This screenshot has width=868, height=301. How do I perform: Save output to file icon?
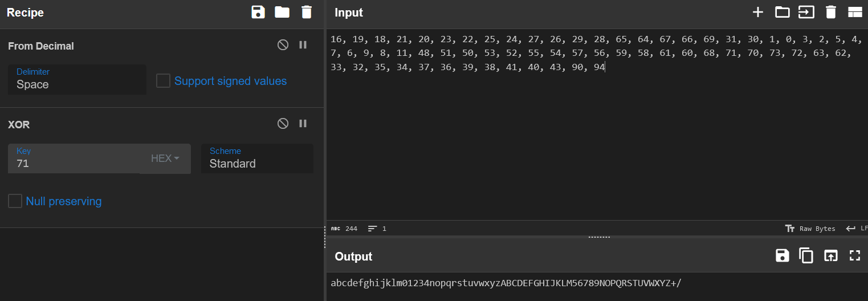pos(783,255)
